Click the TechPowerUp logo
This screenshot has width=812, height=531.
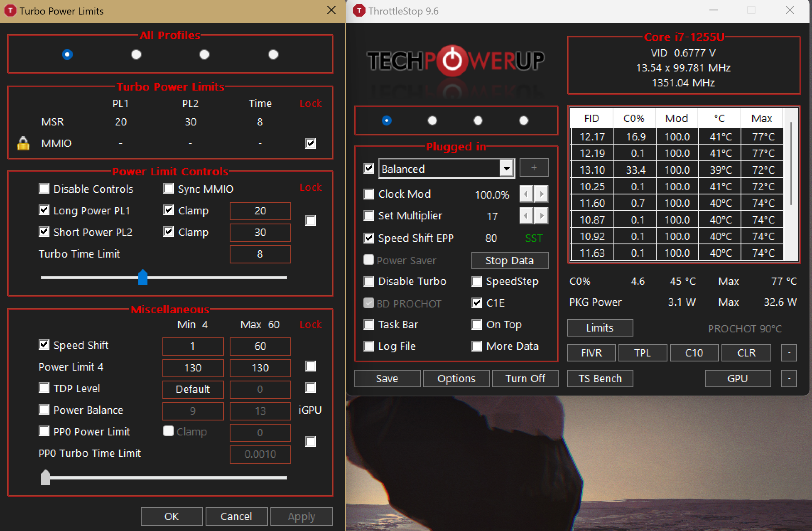point(456,61)
